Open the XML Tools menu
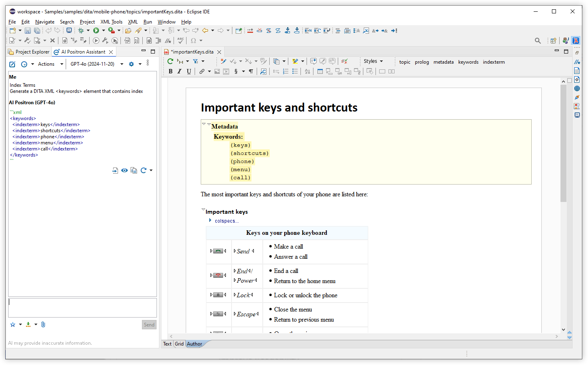Screen dimensions: 588x365 pos(112,22)
